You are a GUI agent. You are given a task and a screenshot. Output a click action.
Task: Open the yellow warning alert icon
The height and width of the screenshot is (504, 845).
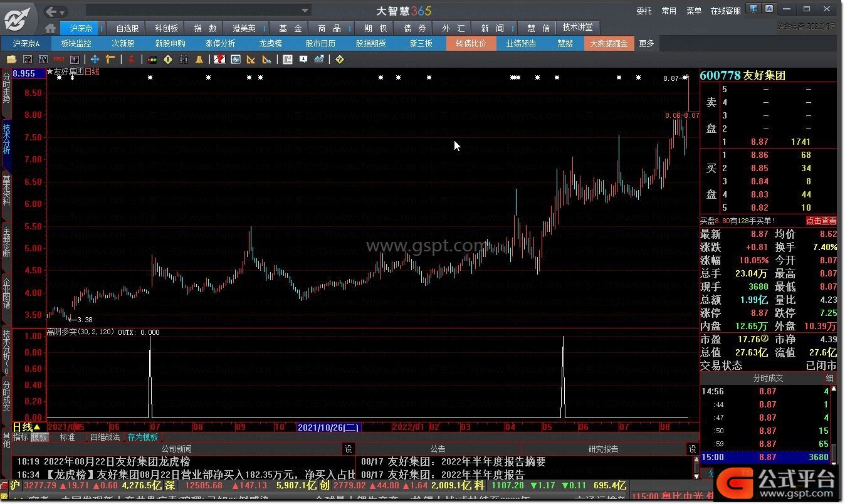coord(167,60)
